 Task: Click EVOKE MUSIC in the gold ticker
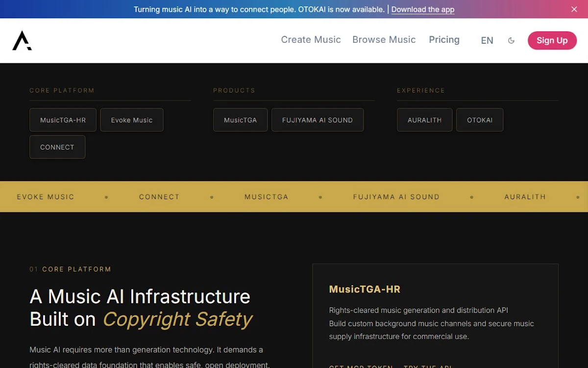pos(46,197)
